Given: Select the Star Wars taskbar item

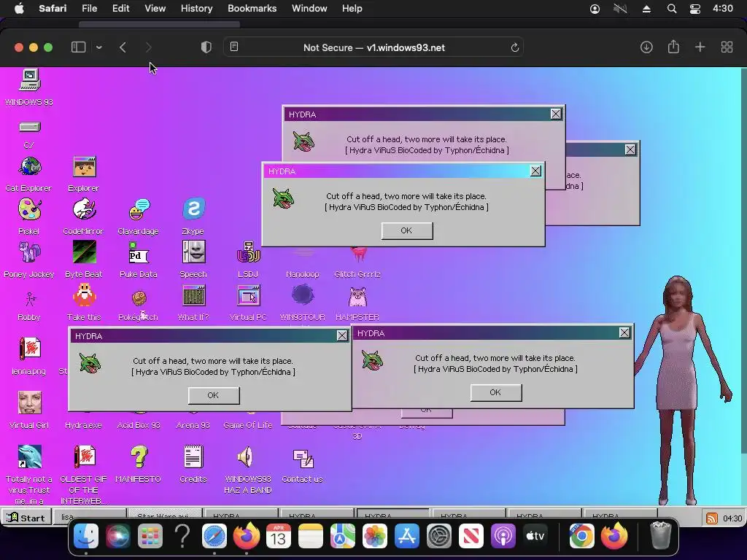Looking at the screenshot, I should coord(165,517).
